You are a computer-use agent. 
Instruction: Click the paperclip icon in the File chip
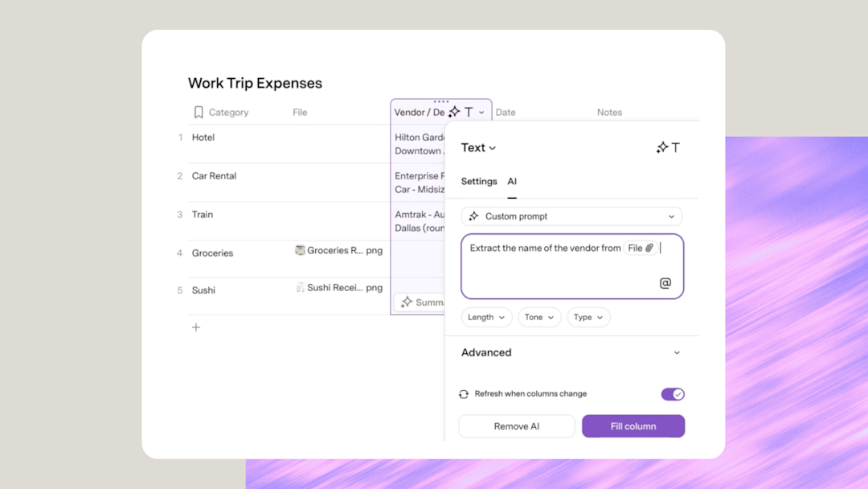point(649,248)
